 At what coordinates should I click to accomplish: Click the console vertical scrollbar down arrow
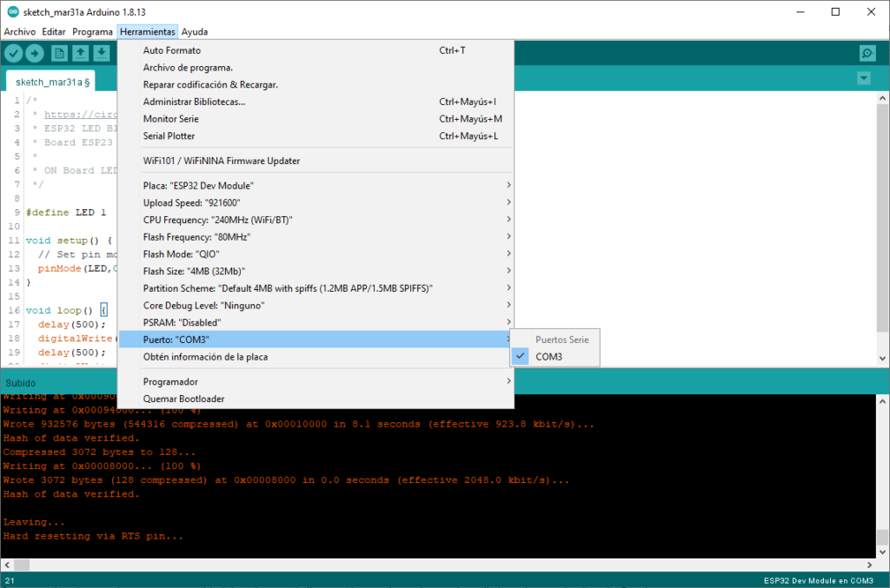click(x=882, y=552)
